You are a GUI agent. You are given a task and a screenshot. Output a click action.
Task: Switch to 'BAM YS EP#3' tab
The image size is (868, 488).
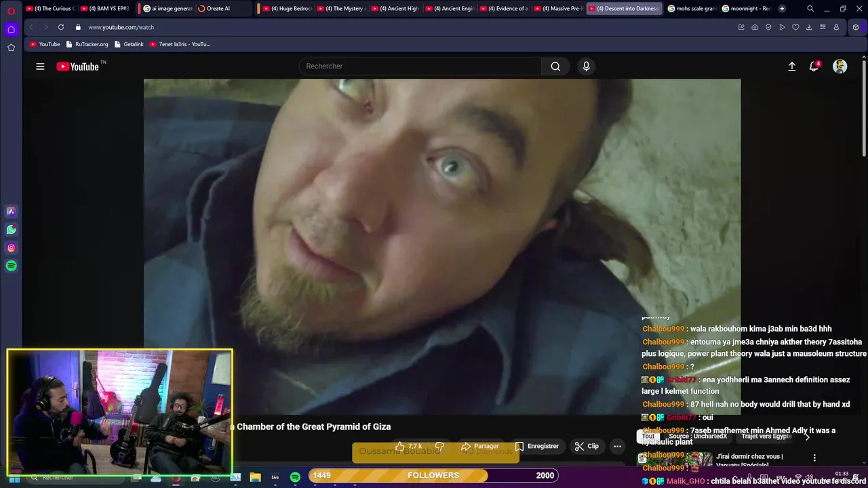coord(105,9)
